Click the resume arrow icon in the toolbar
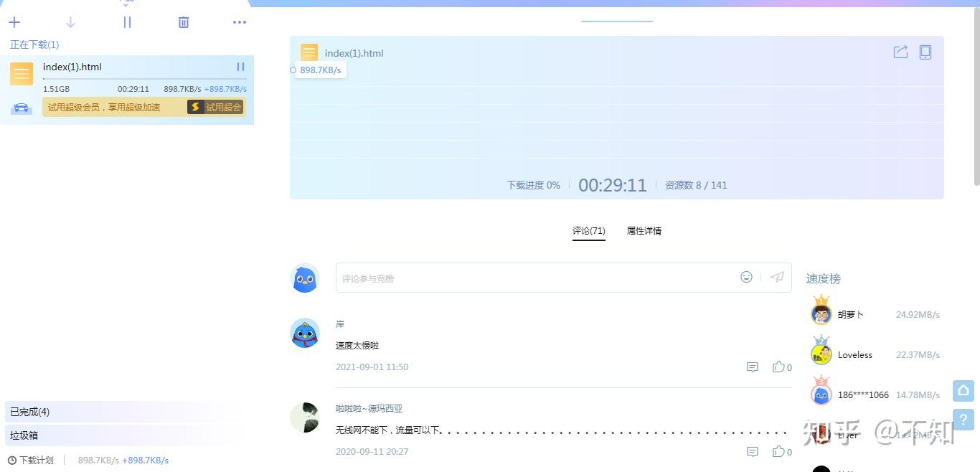Viewport: 980px width, 472px height. pyautogui.click(x=70, y=22)
